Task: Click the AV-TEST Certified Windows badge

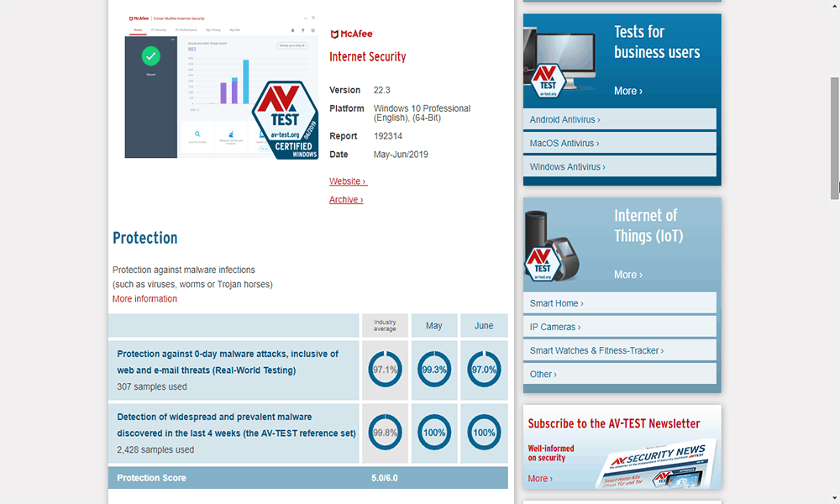Action: coord(286,120)
